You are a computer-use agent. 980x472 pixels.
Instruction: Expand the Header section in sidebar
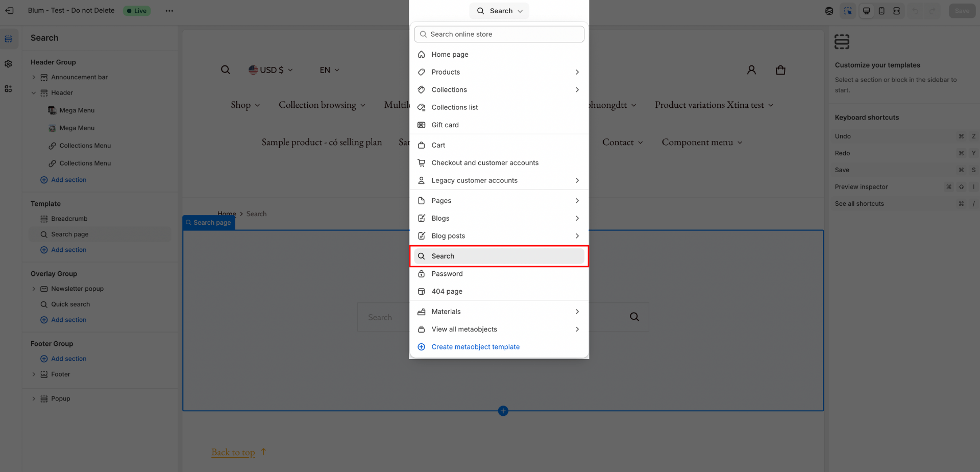pyautogui.click(x=34, y=92)
